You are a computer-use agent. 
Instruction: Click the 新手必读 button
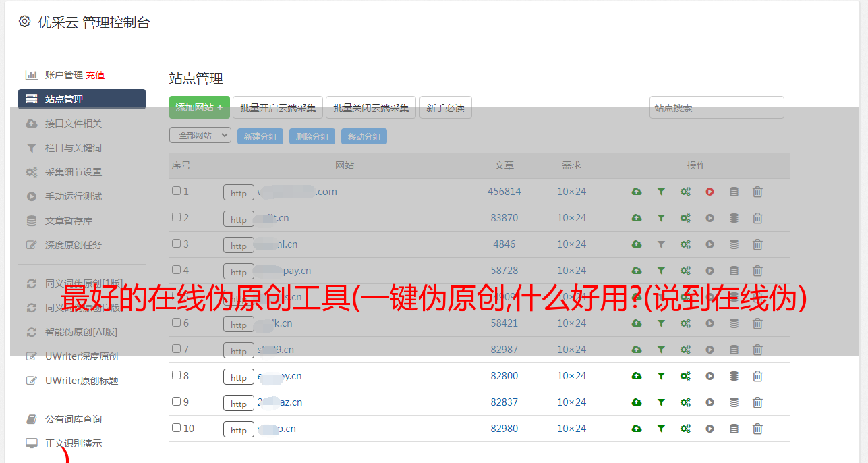coord(446,107)
